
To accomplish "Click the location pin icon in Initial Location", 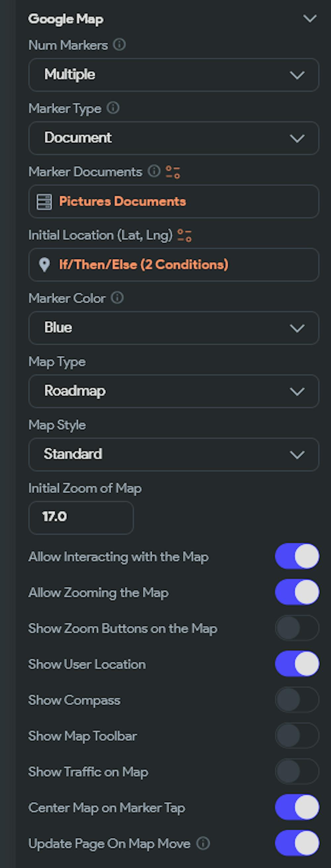I will [x=44, y=265].
